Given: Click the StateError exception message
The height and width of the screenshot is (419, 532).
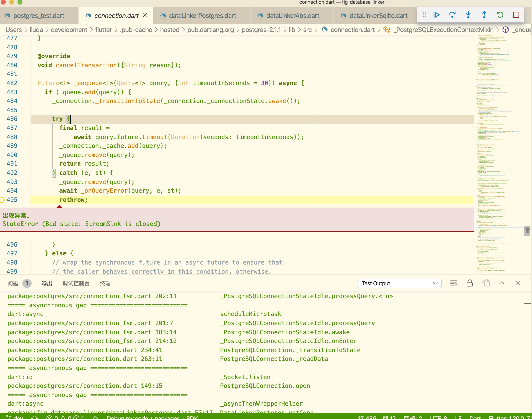Looking at the screenshot, I should click(x=81, y=224).
